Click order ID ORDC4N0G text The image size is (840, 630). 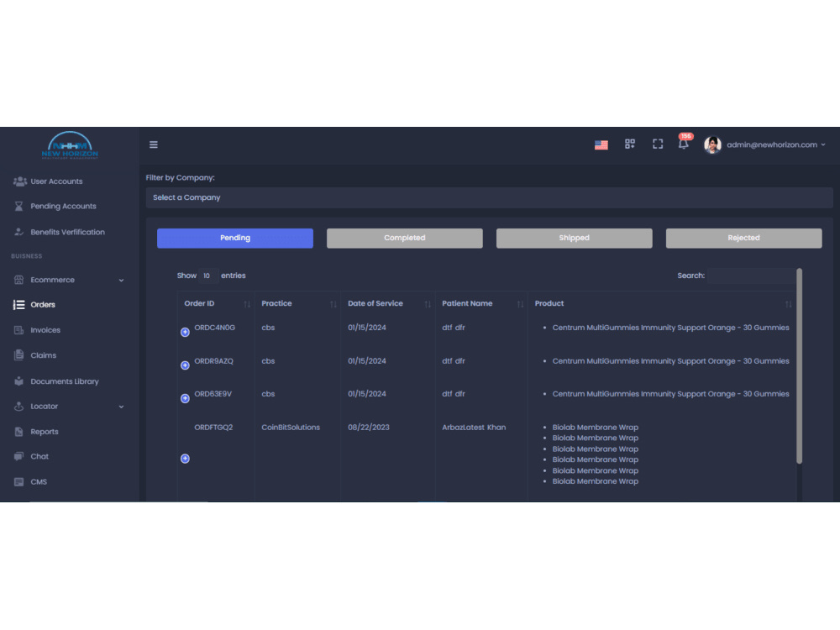[x=214, y=328]
